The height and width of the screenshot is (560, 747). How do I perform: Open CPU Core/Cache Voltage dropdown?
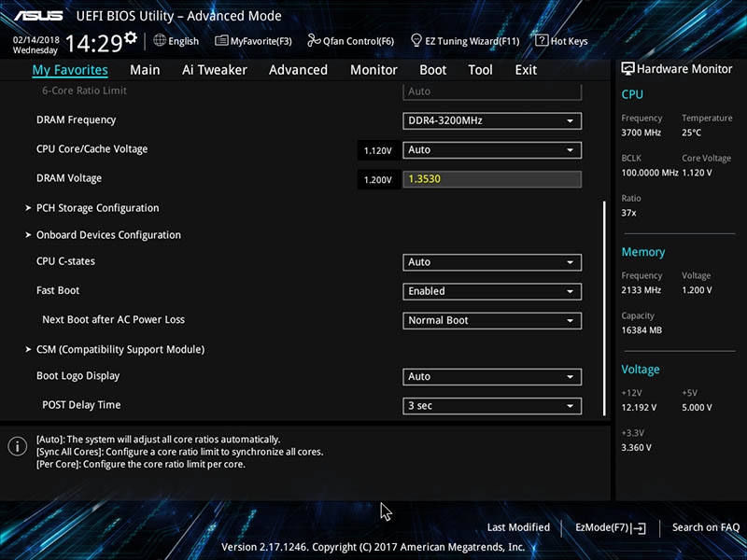point(492,150)
